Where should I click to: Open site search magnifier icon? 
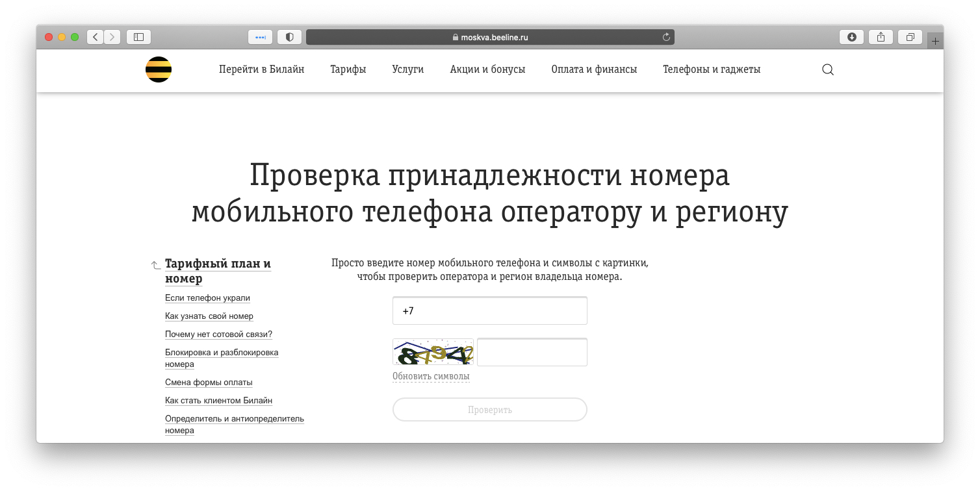[x=827, y=69]
